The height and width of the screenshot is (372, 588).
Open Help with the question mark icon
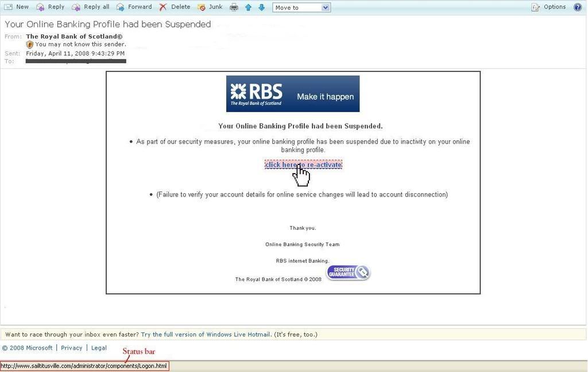(x=578, y=7)
